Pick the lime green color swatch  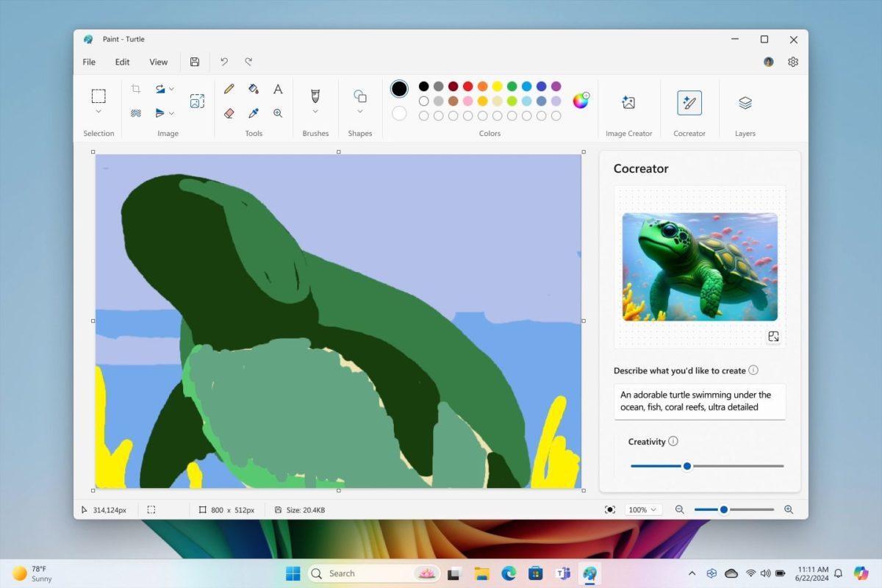[512, 101]
